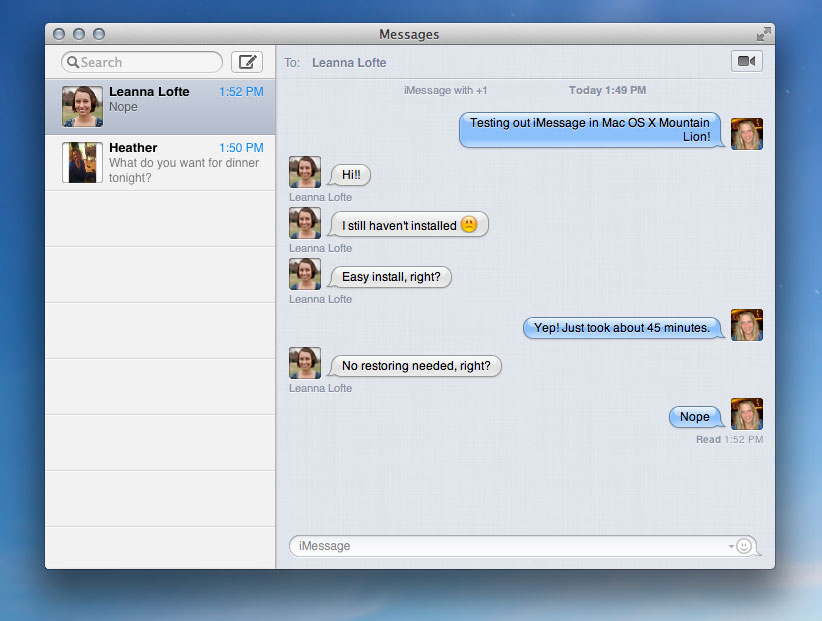Image resolution: width=822 pixels, height=621 pixels.
Task: Click the Leanna Lofte label under "No restoring needed"
Action: pos(320,388)
